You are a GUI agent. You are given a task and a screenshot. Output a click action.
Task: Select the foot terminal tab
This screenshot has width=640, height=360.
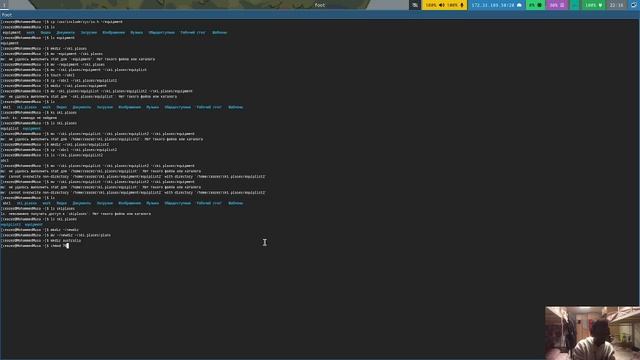point(7,15)
